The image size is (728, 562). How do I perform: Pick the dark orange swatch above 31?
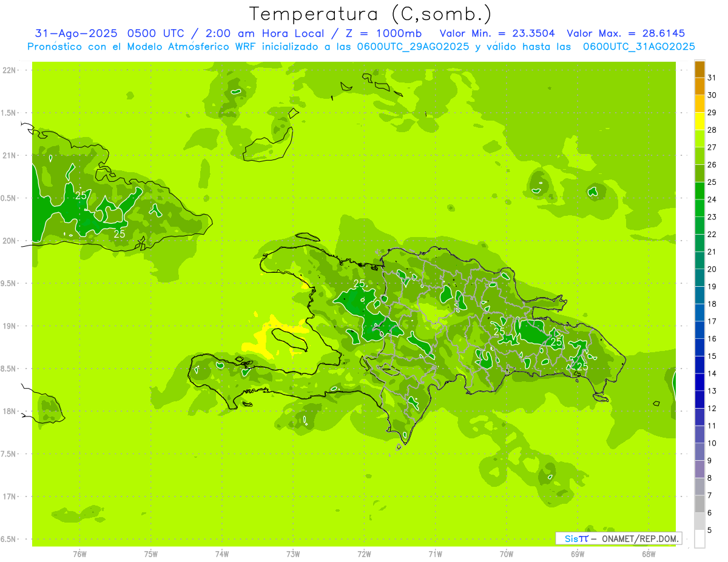[x=699, y=69]
